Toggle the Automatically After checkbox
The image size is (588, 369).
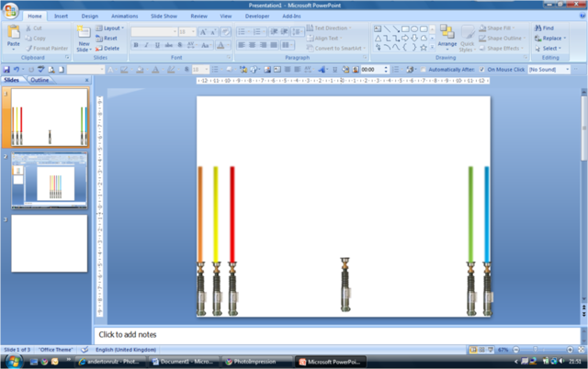(x=422, y=69)
